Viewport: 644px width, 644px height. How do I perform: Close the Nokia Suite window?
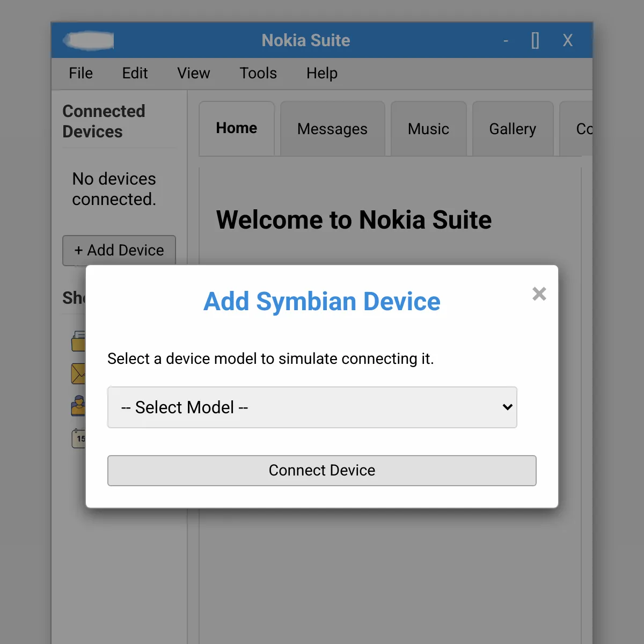568,40
